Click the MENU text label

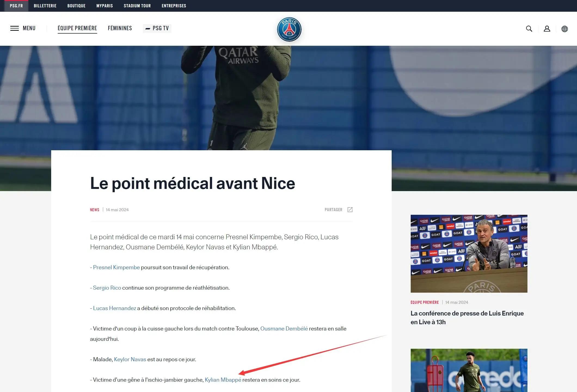(x=29, y=28)
